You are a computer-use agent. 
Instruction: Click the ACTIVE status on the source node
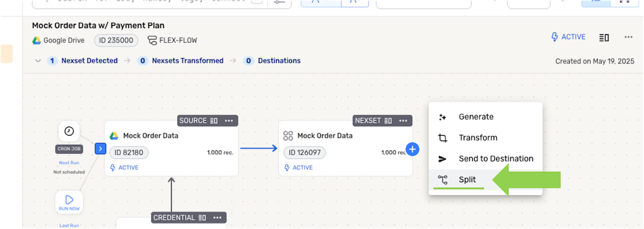click(x=125, y=168)
